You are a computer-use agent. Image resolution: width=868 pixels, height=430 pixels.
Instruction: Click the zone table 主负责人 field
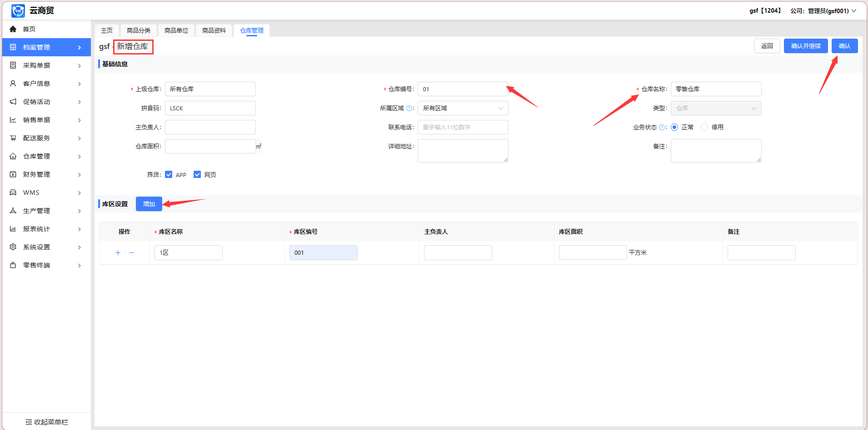pyautogui.click(x=458, y=252)
